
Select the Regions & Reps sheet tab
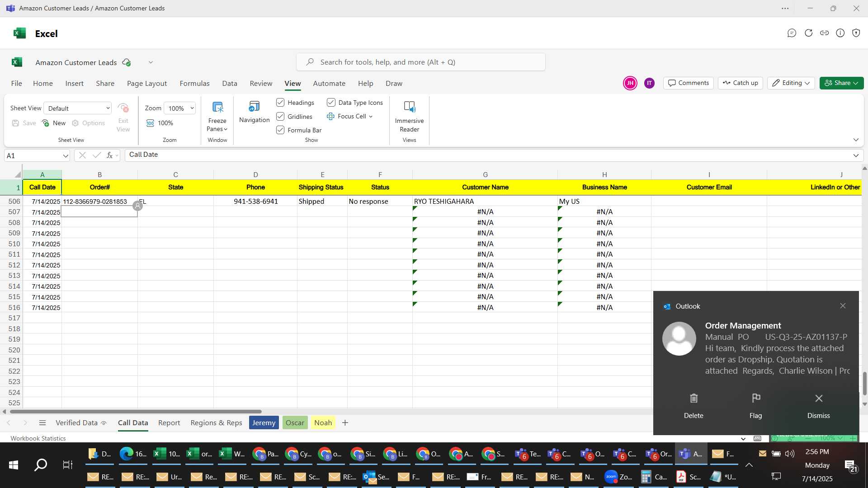[x=216, y=423]
